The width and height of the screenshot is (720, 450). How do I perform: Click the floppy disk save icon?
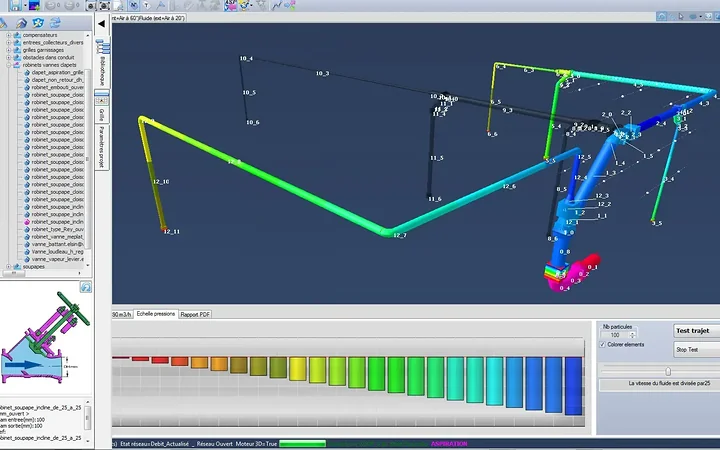click(15, 6)
